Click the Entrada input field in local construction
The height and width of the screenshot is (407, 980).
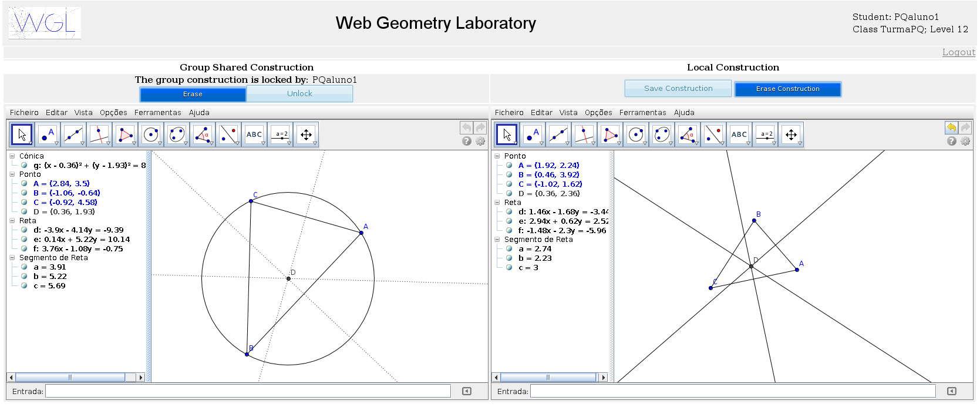(732, 391)
